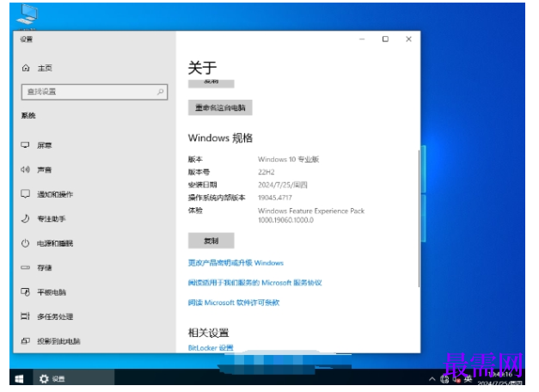
Task: Select the 屏幕 display icon
Action: [26, 145]
